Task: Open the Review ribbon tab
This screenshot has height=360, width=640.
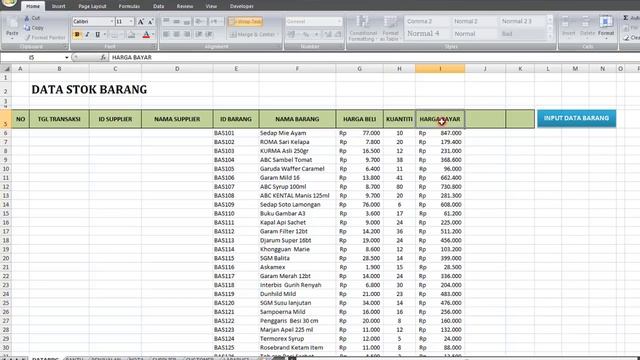Action: point(185,6)
